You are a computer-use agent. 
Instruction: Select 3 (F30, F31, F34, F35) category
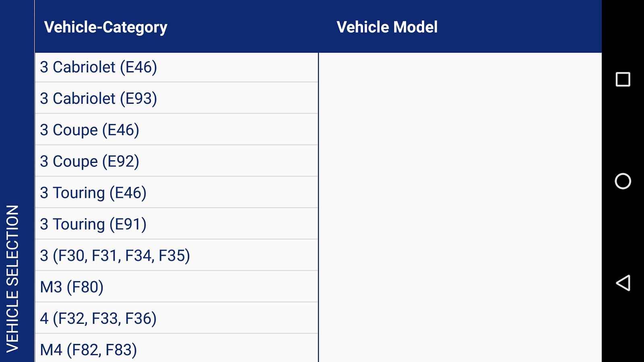click(177, 255)
